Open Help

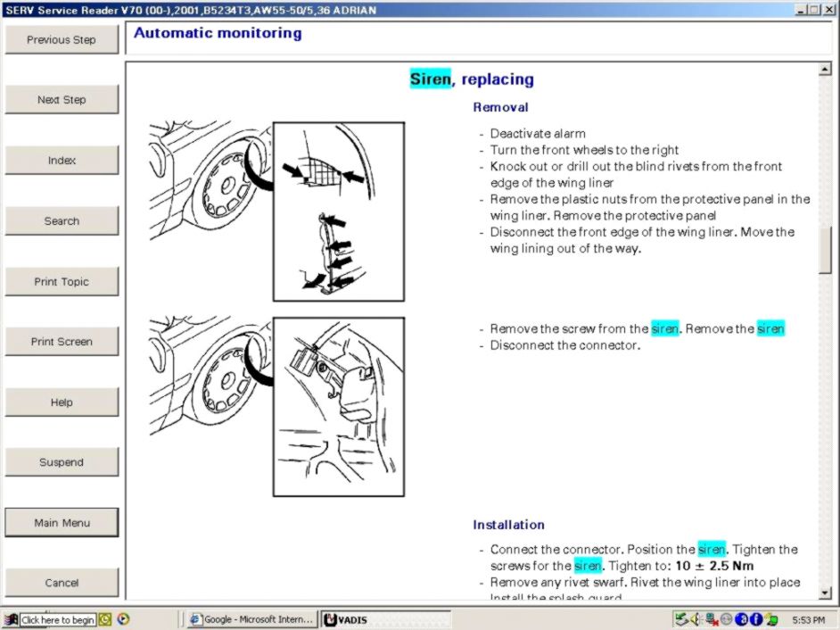(x=62, y=402)
